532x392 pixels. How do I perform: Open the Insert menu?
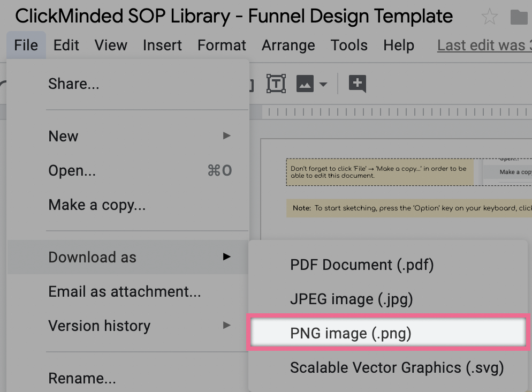coord(162,46)
